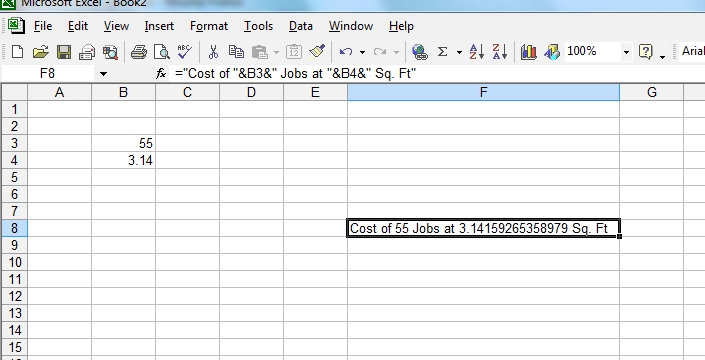Expand the Undo history dropdown arrow

pos(362,52)
